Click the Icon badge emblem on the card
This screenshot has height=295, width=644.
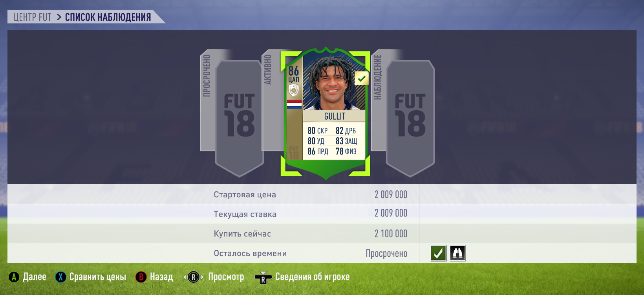click(x=294, y=91)
